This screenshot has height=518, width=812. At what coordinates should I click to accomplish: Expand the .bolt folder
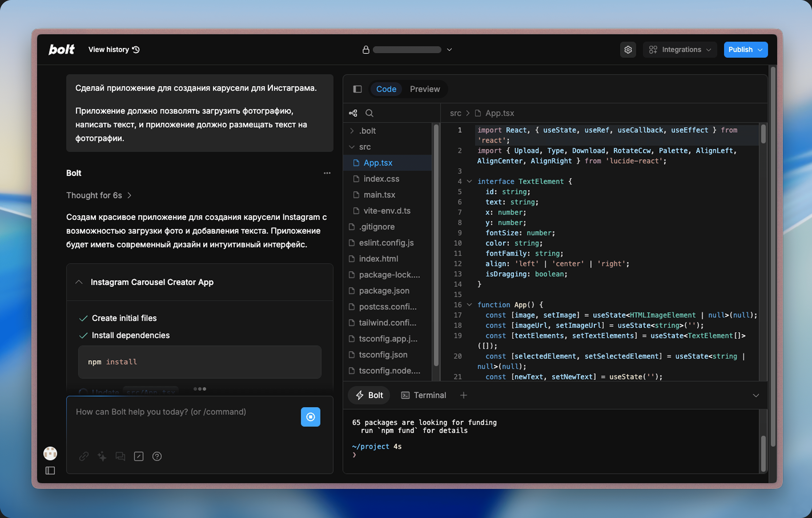(367, 131)
